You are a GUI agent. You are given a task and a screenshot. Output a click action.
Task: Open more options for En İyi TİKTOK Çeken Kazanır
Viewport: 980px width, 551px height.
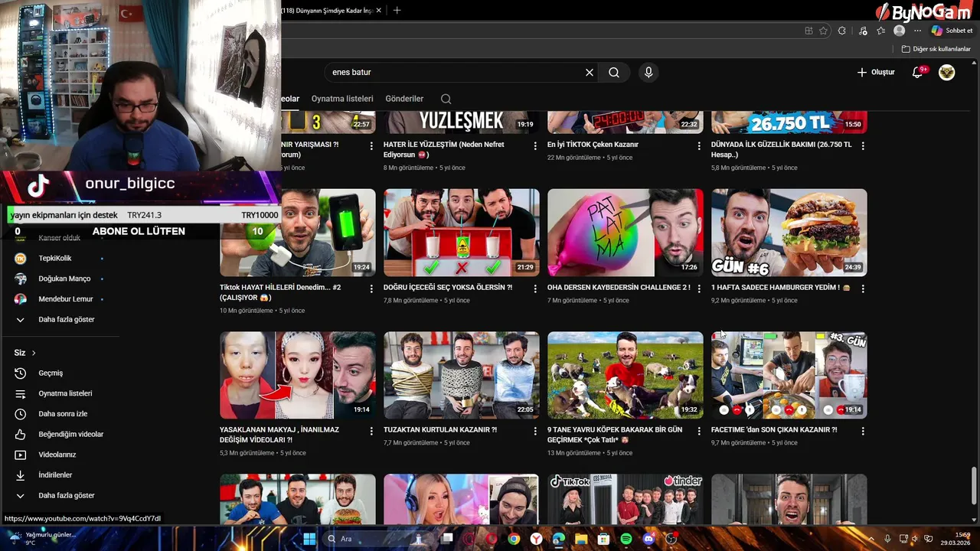coord(699,145)
